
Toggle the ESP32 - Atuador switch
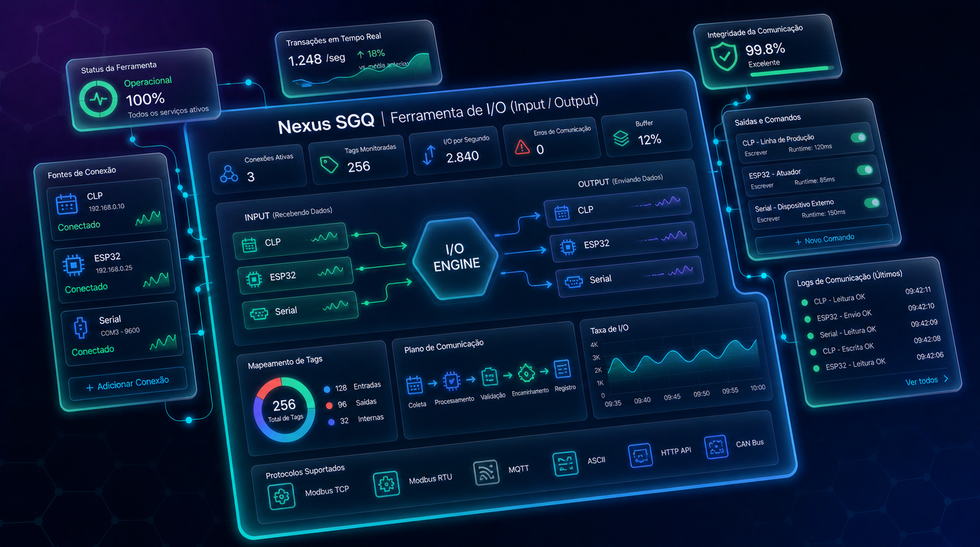[864, 170]
